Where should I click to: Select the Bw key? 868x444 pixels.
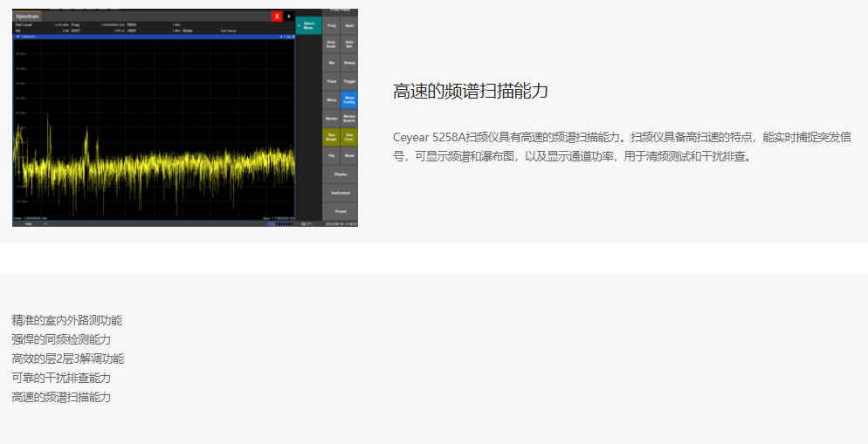(331, 63)
